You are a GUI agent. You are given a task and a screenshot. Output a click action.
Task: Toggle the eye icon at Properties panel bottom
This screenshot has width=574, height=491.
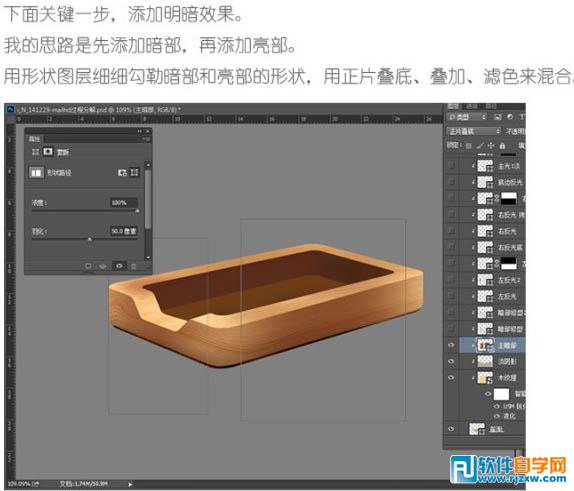click(x=119, y=266)
